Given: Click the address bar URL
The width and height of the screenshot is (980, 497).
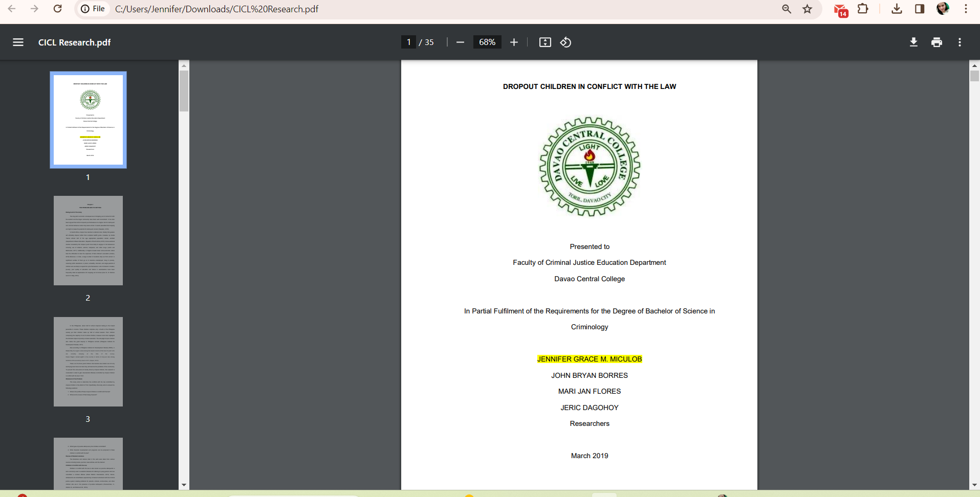Looking at the screenshot, I should [x=216, y=9].
